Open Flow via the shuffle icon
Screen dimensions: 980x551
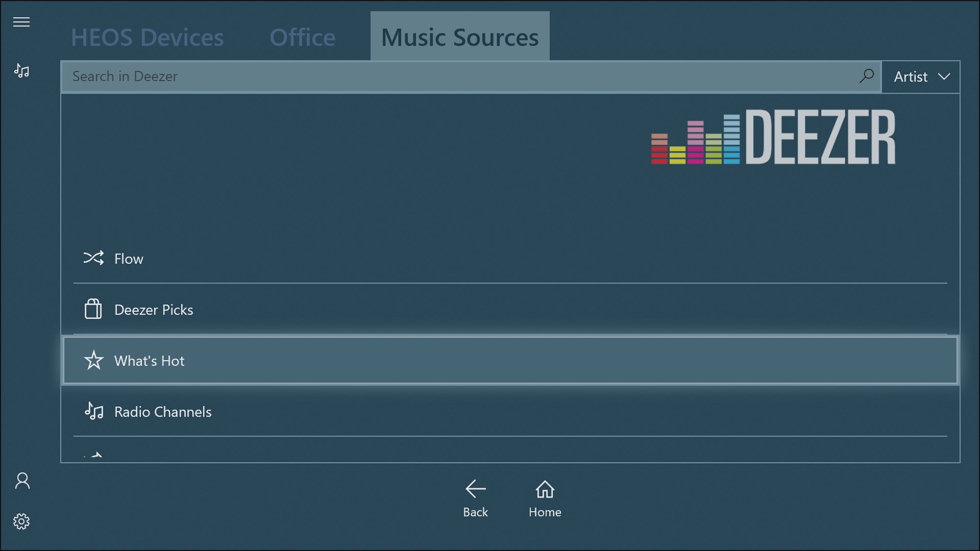tap(94, 258)
